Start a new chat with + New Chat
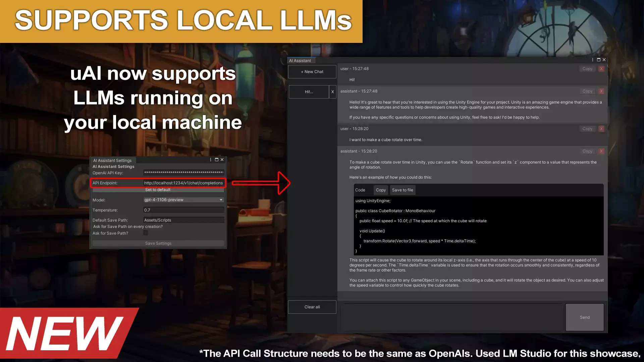Viewport: 644px width, 362px height. 312,72
